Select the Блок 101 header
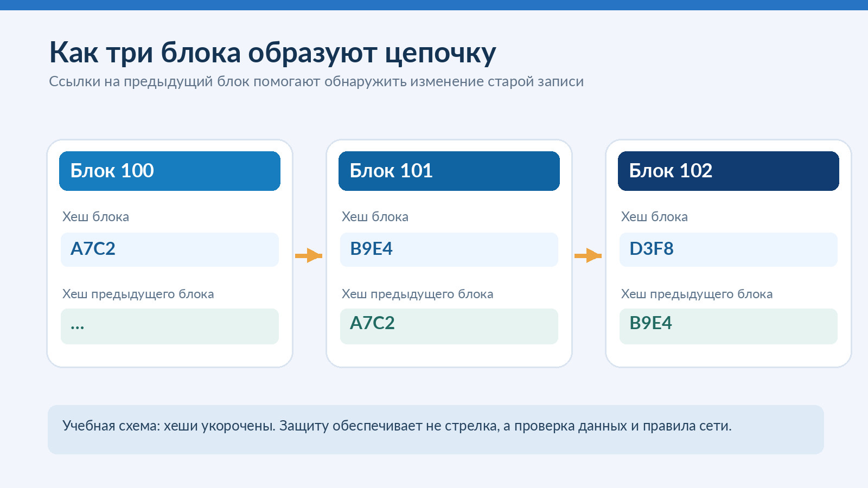The width and height of the screenshot is (868, 488). (449, 171)
